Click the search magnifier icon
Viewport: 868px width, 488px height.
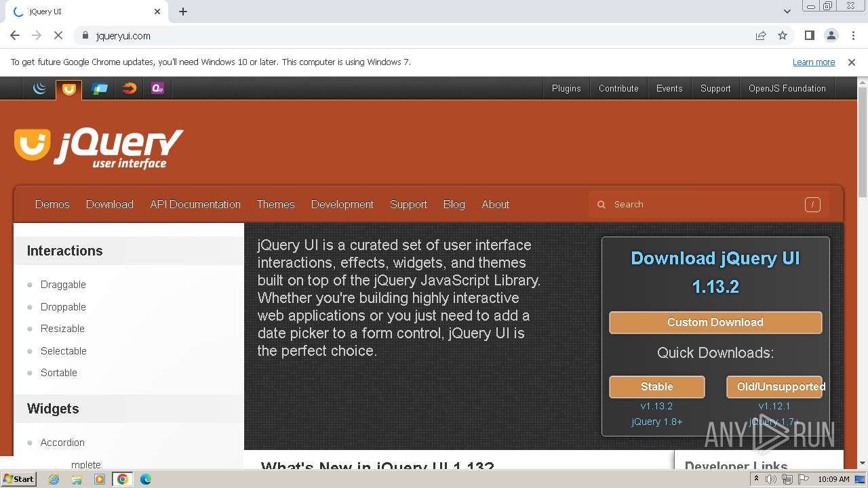tap(601, 204)
